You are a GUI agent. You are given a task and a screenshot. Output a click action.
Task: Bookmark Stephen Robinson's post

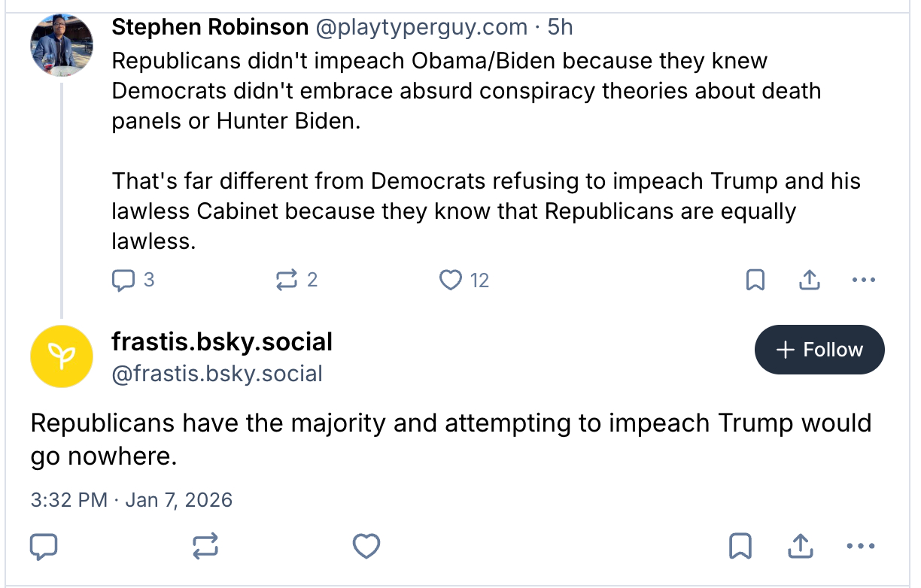(x=755, y=280)
